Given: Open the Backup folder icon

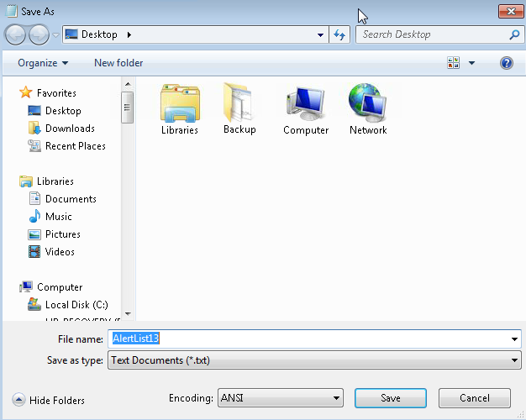Looking at the screenshot, I should point(239,102).
